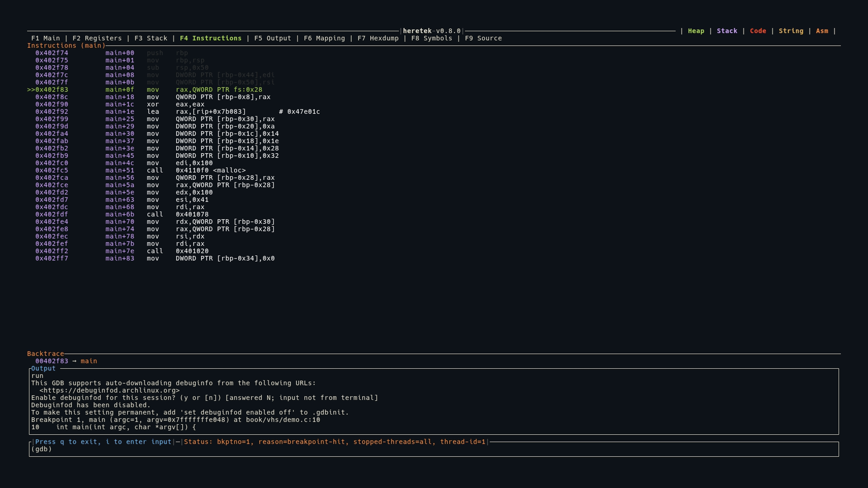The height and width of the screenshot is (488, 868).
Task: Open the F2 Registers tab
Action: [x=97, y=38]
